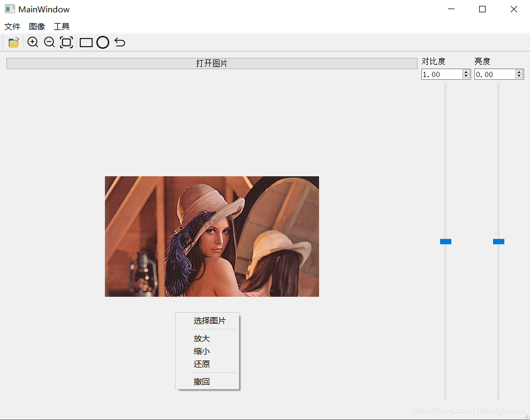530x420 pixels.
Task: Open the 图像 menu
Action: 37,26
